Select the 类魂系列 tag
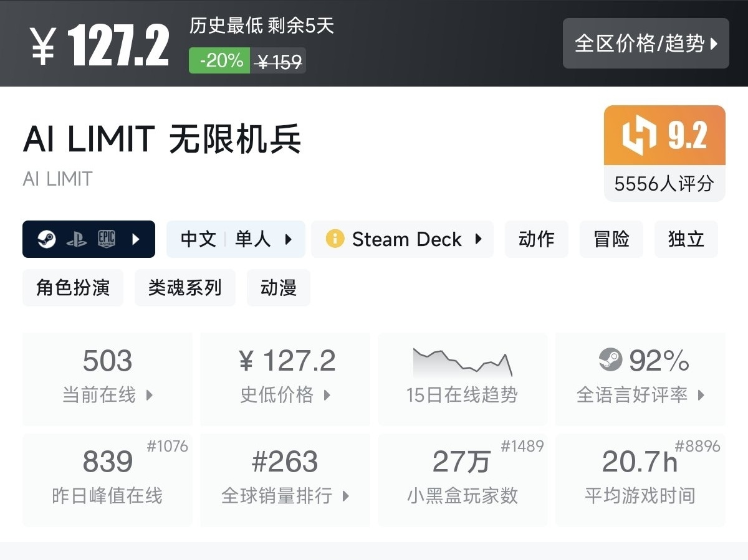The image size is (748, 560). [x=185, y=288]
